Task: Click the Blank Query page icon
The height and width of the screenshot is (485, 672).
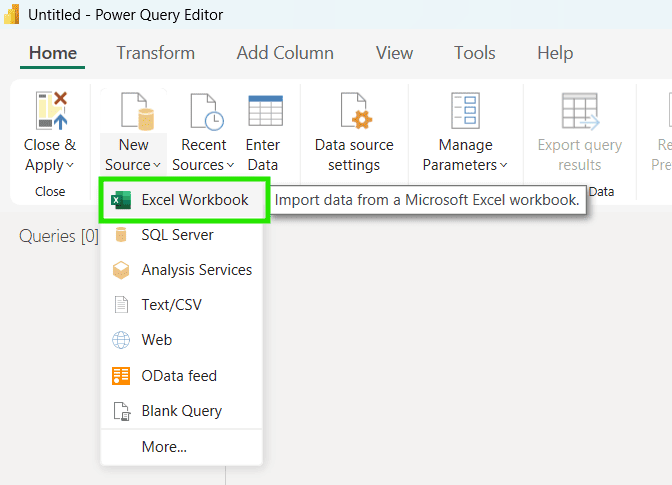Action: pyautogui.click(x=122, y=411)
